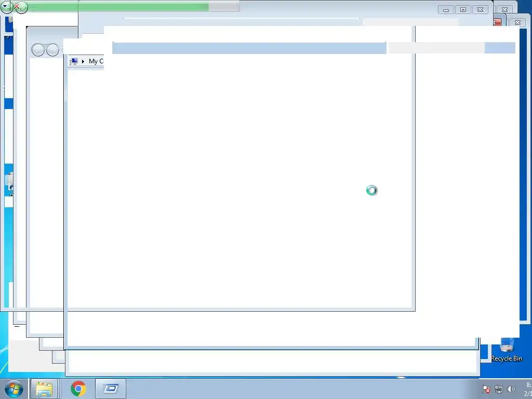This screenshot has width=532, height=399.
Task: Maximize the front window
Action: [463, 10]
